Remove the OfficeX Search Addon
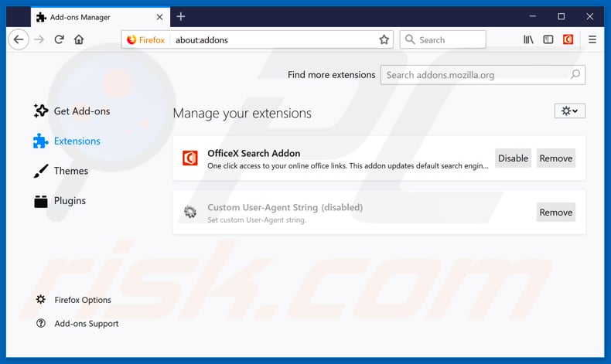611x364 pixels. pyautogui.click(x=555, y=158)
